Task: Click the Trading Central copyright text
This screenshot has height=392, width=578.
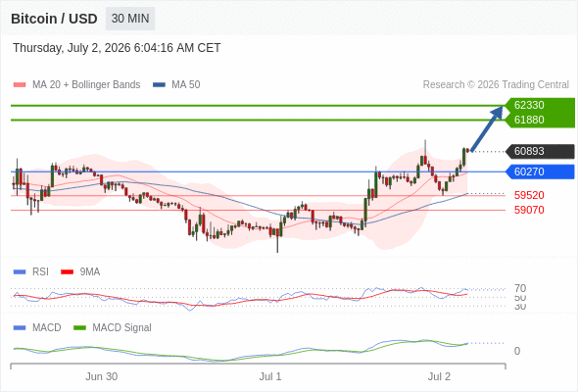Action: point(496,85)
